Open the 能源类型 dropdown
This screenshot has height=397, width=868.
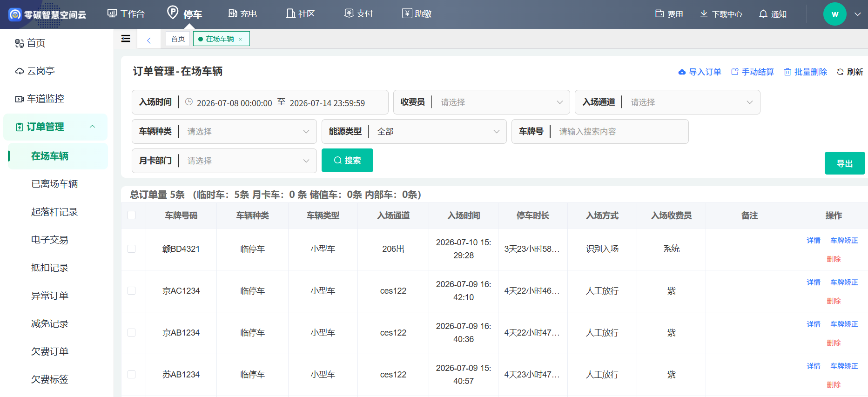point(414,132)
